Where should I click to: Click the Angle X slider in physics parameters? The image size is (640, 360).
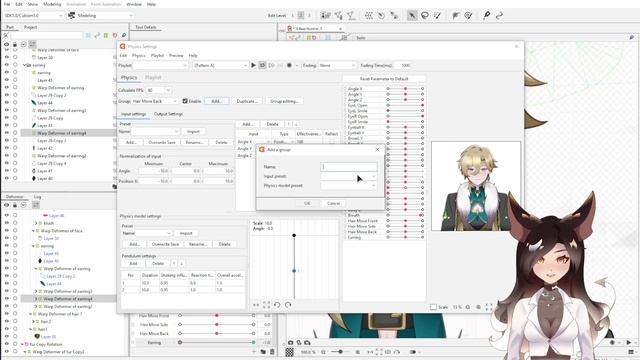pyautogui.click(x=405, y=89)
